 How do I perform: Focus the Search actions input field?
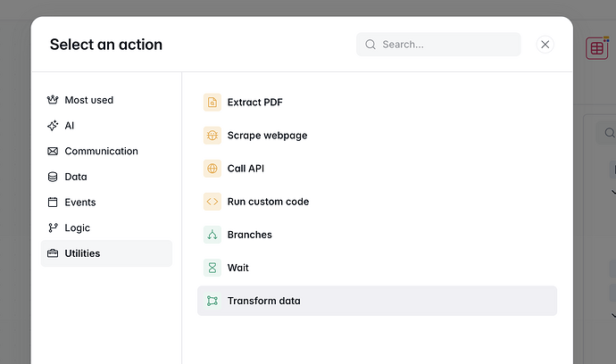pos(446,45)
